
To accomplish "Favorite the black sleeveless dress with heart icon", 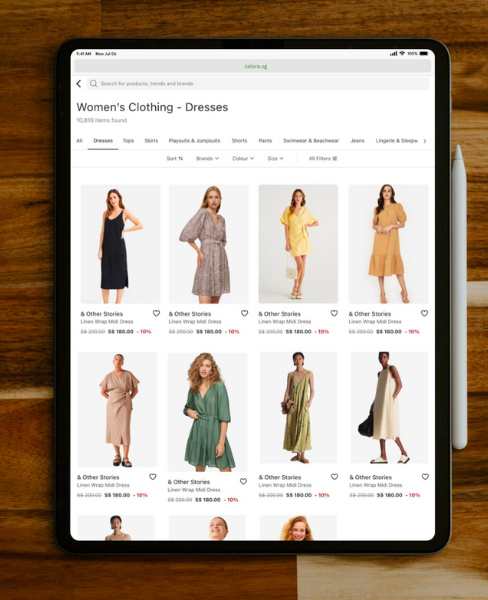I will (156, 313).
